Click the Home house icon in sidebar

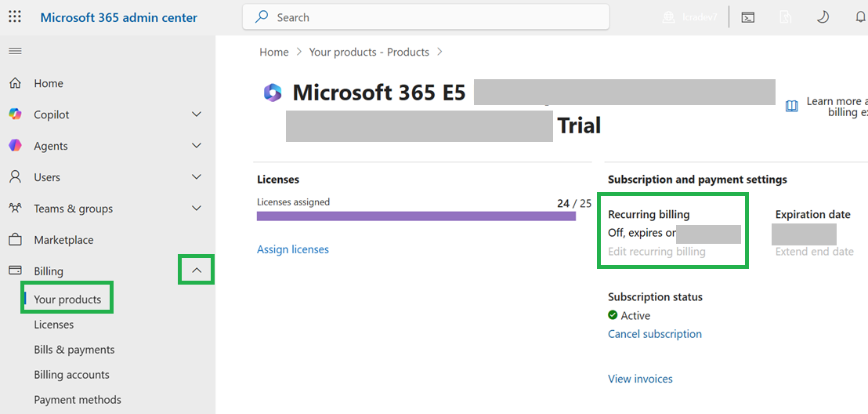[x=16, y=83]
